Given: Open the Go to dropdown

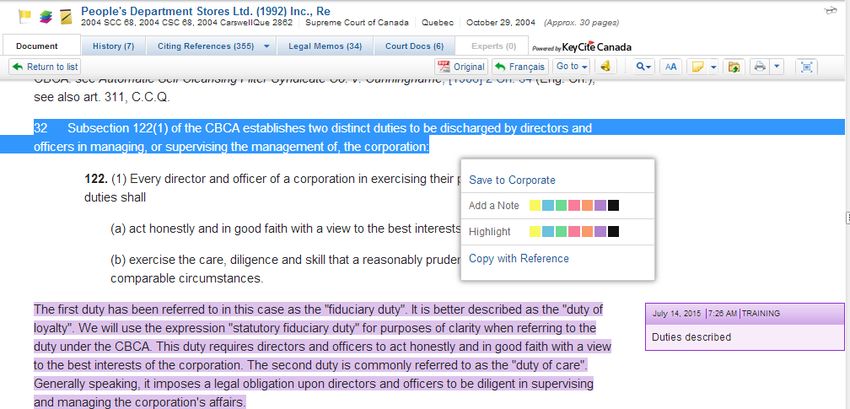Looking at the screenshot, I should [572, 66].
